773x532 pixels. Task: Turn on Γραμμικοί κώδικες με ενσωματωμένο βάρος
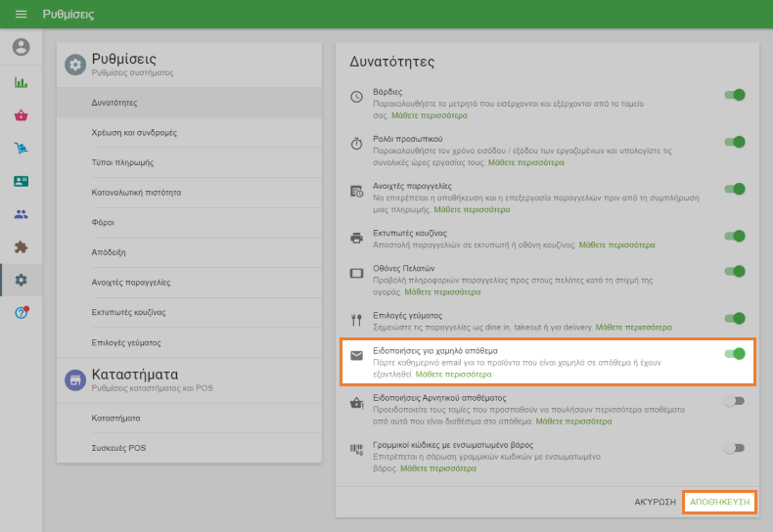coord(734,448)
